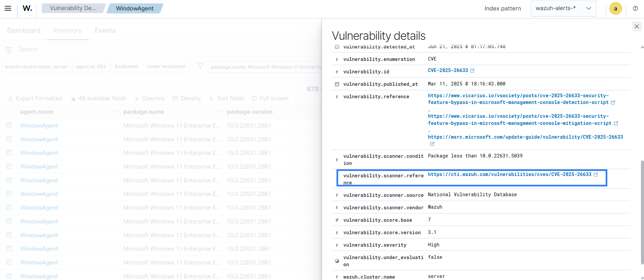644x280 pixels.
Task: Switch to the Events tab
Action: coord(105,31)
